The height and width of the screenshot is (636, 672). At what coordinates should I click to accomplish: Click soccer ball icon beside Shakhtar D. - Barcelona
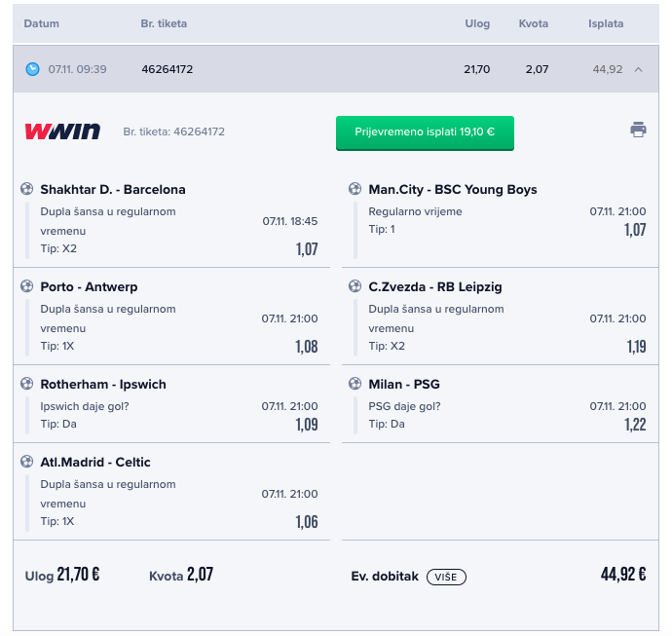tap(27, 189)
